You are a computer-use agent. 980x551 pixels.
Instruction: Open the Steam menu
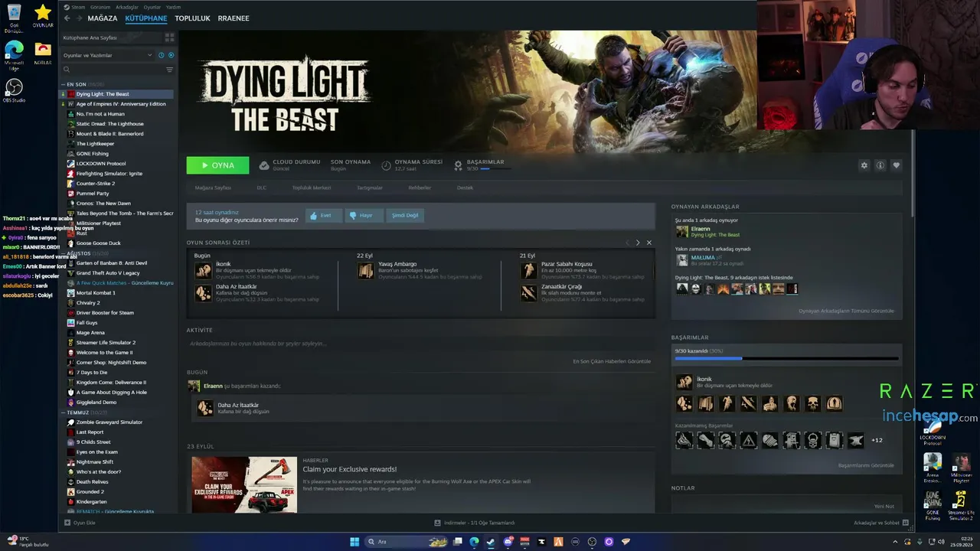(76, 7)
